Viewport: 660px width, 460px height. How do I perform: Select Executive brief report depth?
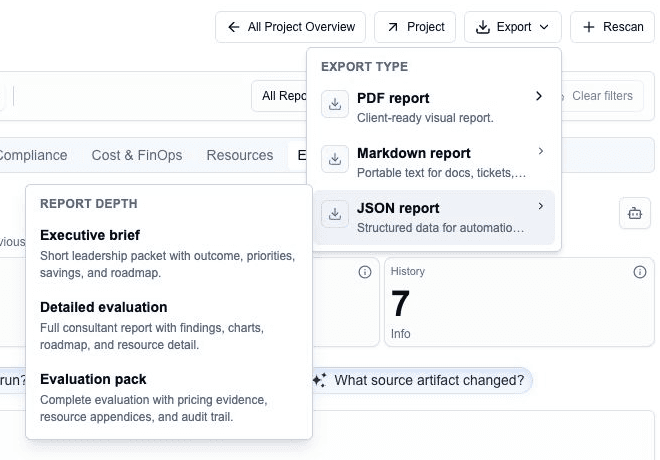click(168, 253)
